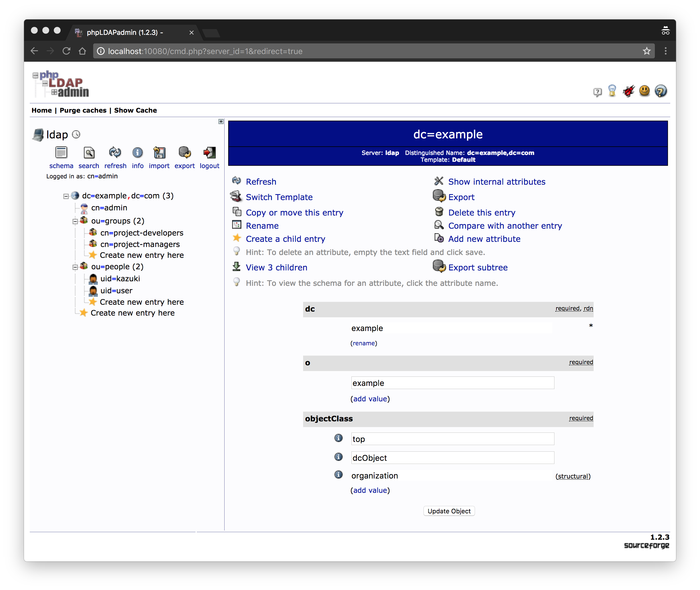
Task: Click the schema icon in sidebar
Action: pos(61,153)
